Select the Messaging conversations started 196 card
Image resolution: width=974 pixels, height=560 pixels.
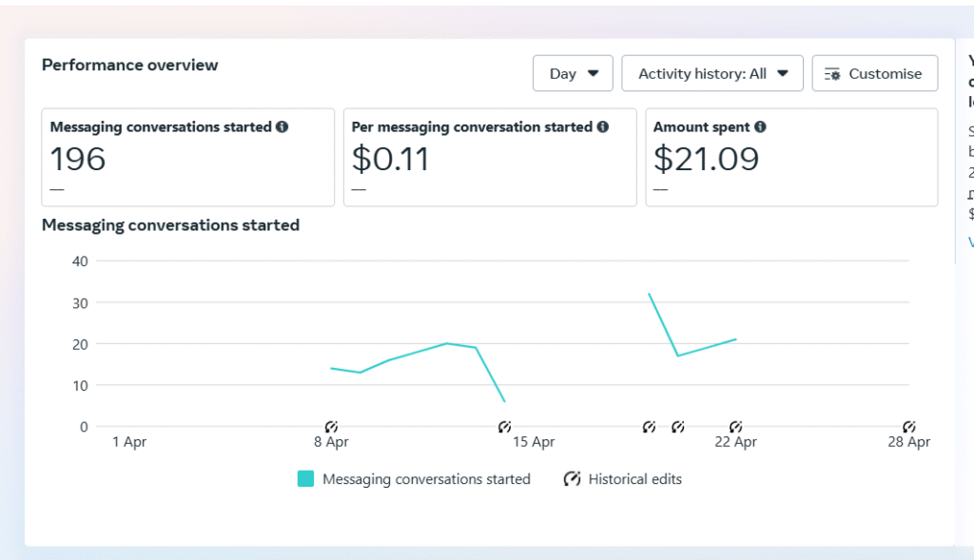point(187,157)
